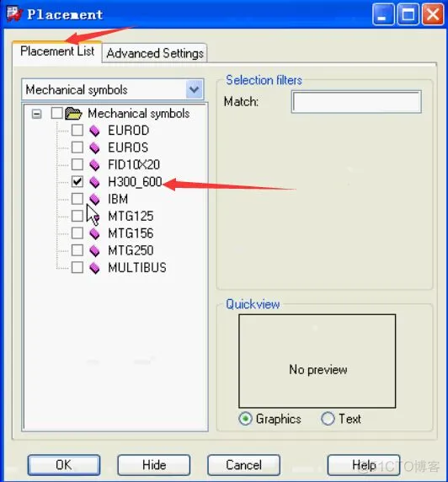
Task: Check the MTG250 checkbox
Action: [x=77, y=250]
